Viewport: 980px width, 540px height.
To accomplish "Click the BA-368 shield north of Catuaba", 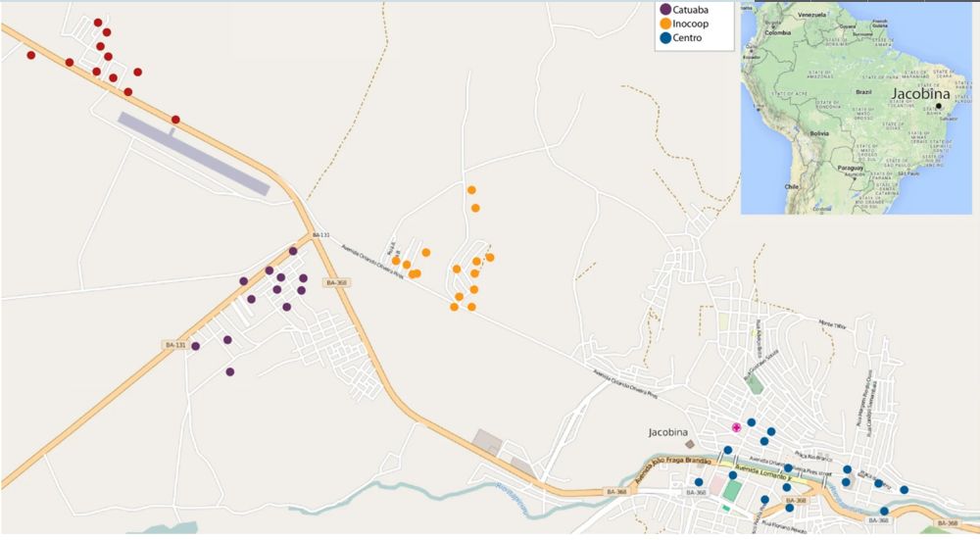I will [x=337, y=283].
